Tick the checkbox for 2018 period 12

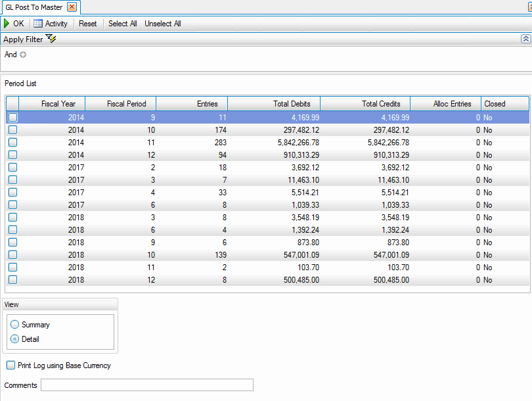13,280
